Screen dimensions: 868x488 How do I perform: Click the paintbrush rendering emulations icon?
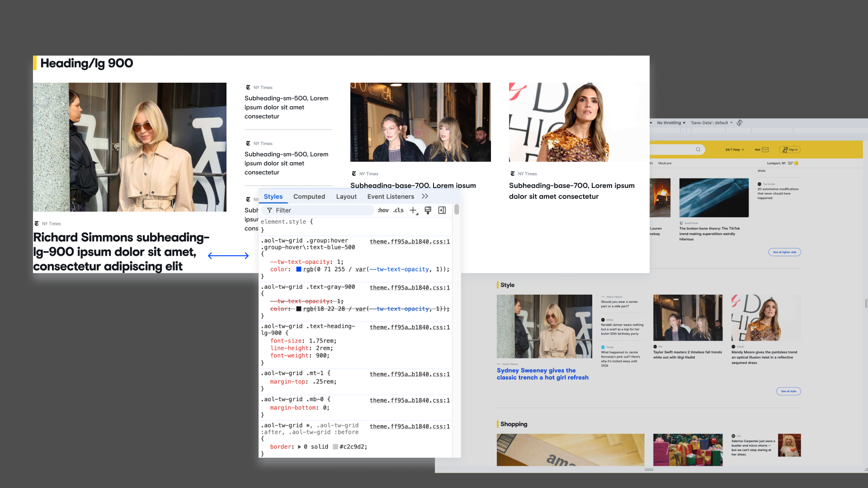point(428,210)
